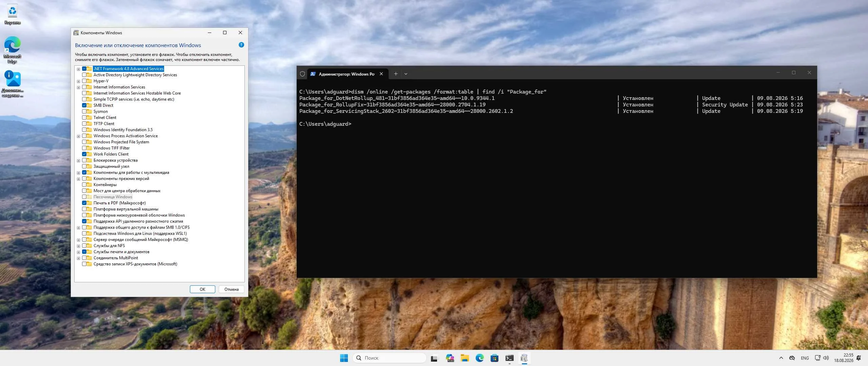
Task: Open File Explorer from taskbar
Action: coord(465,358)
